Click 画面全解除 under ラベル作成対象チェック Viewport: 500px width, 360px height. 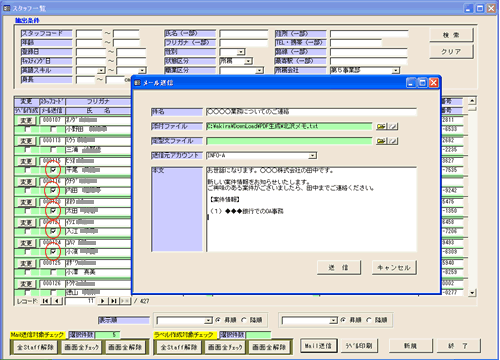[269, 347]
